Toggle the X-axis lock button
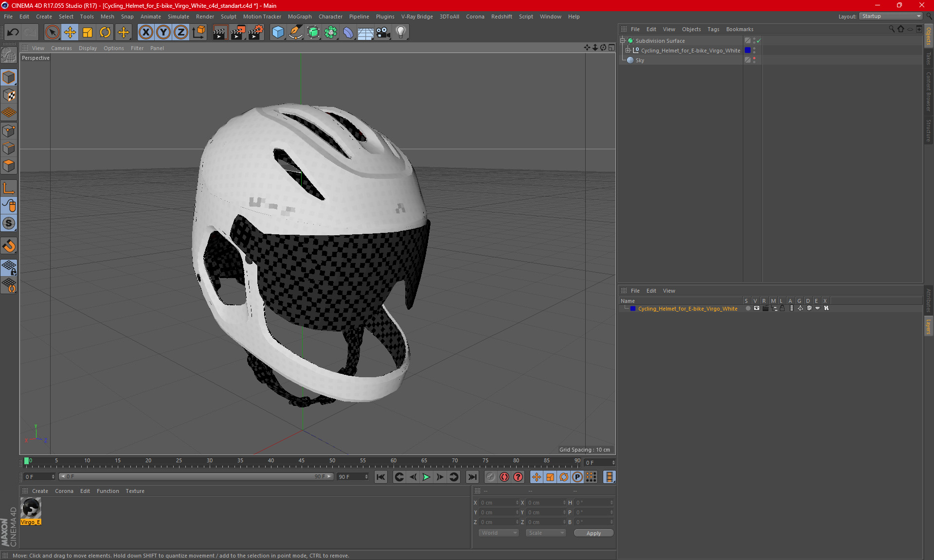 (x=145, y=32)
